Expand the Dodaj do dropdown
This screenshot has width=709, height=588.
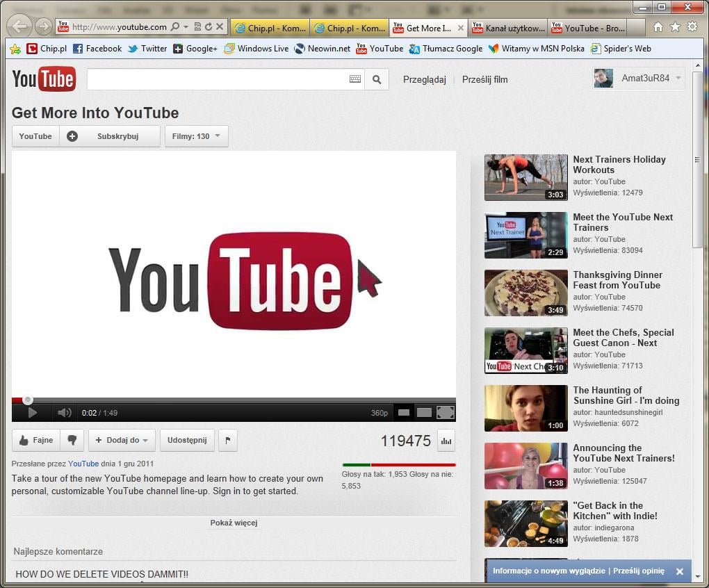pyautogui.click(x=122, y=440)
